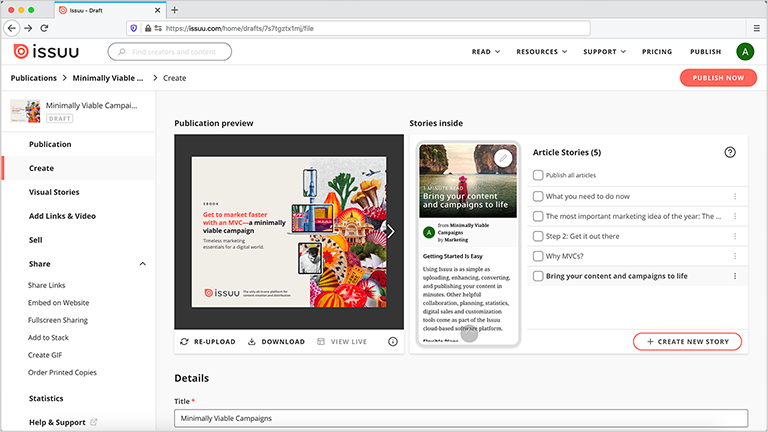
Task: Click the pencil edit icon on story cover
Action: pyautogui.click(x=503, y=158)
